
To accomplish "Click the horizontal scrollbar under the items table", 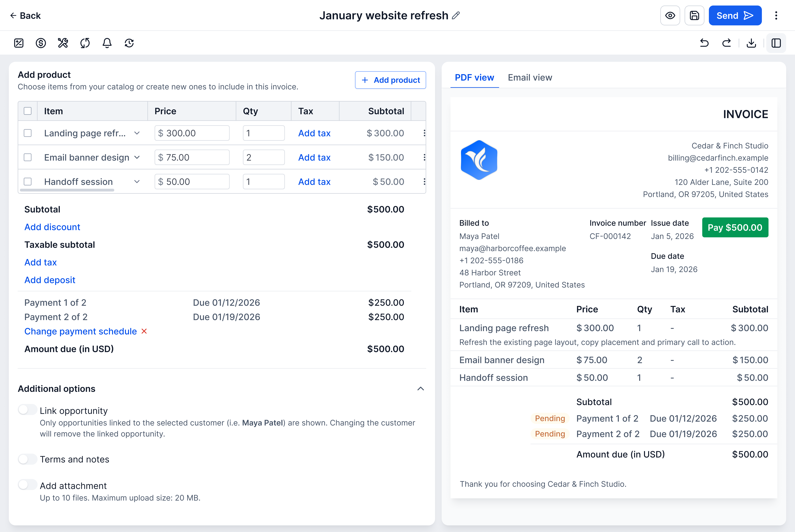I will pos(67,190).
